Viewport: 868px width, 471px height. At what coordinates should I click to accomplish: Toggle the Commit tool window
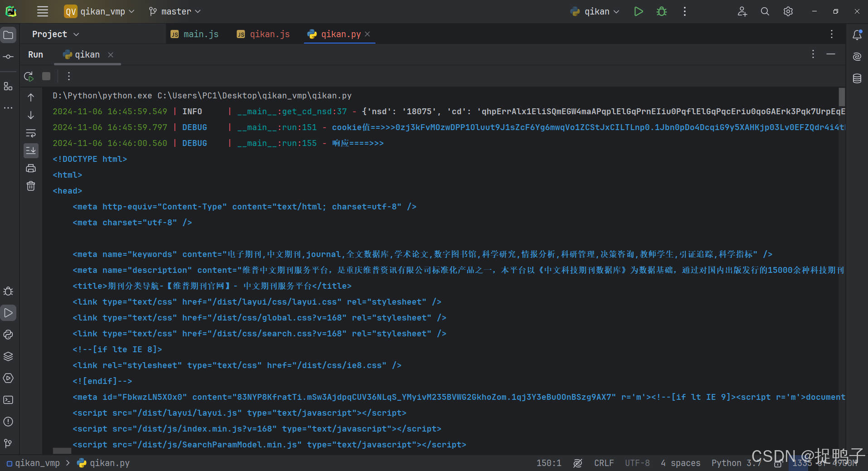point(8,57)
